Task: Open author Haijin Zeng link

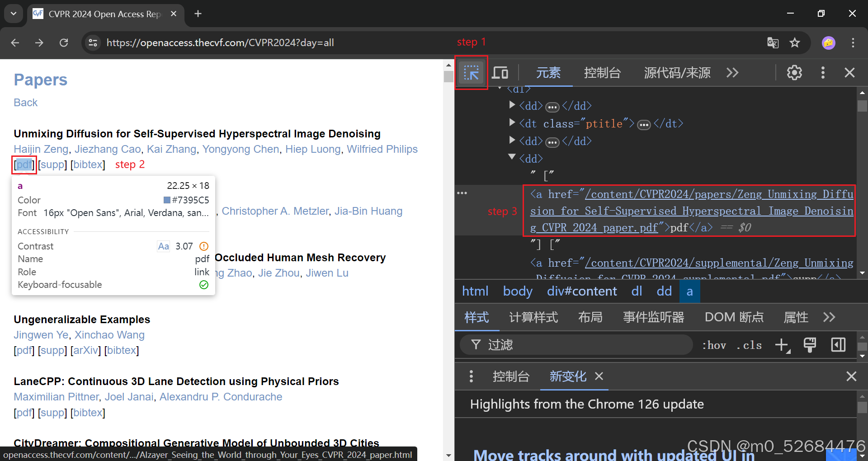Action: 41,149
